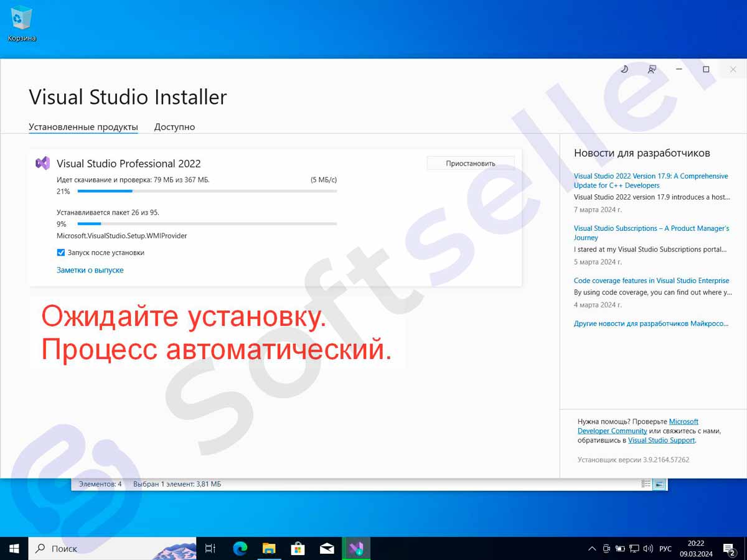The image size is (747, 560).
Task: Switch to the 'Доступно' tab
Action: click(x=174, y=127)
